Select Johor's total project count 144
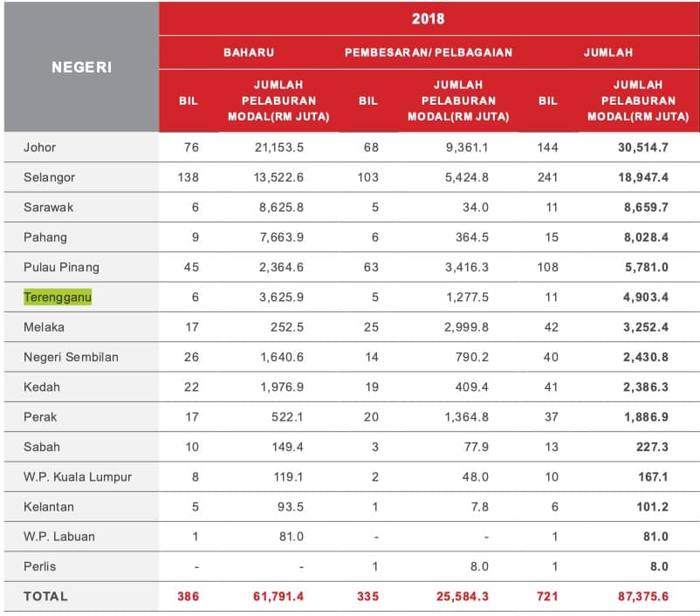Screen dimensions: 700x616 547,147
